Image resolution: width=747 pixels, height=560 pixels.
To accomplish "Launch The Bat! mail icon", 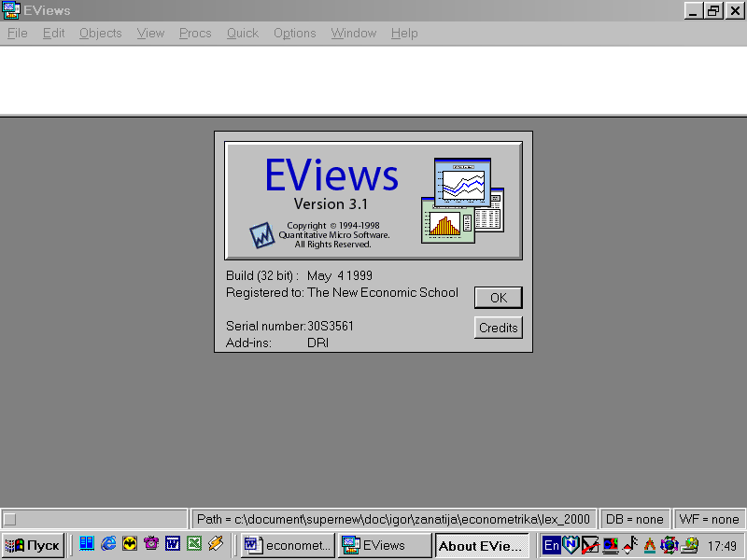I will click(130, 544).
